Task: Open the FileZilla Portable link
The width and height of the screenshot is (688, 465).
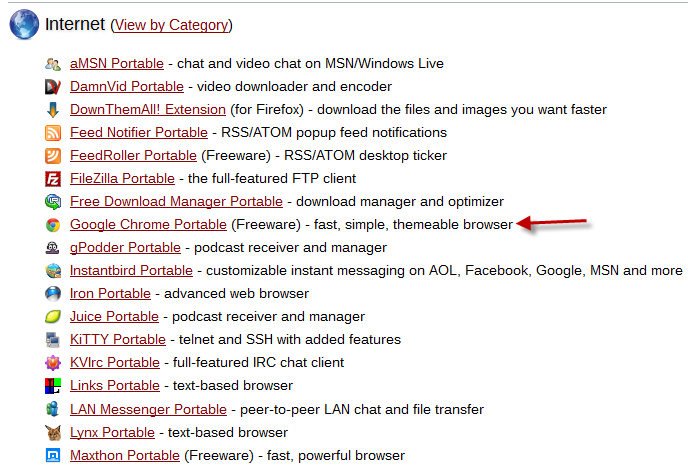Action: (x=122, y=179)
